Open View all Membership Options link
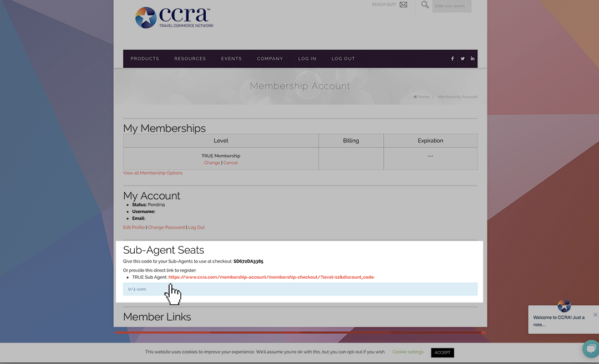Viewport: 599px width, 364px height. click(x=153, y=173)
